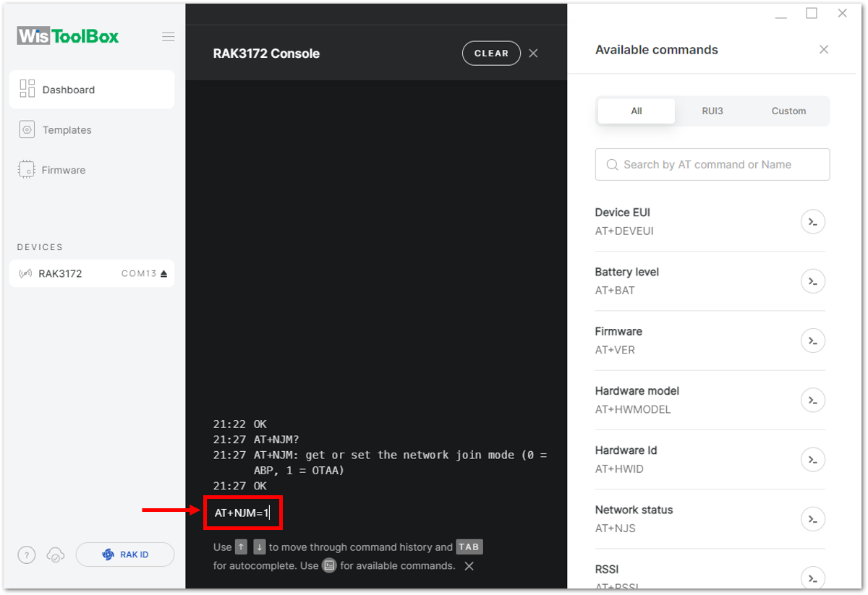The width and height of the screenshot is (868, 595).
Task: Open help via the question mark icon
Action: click(26, 555)
